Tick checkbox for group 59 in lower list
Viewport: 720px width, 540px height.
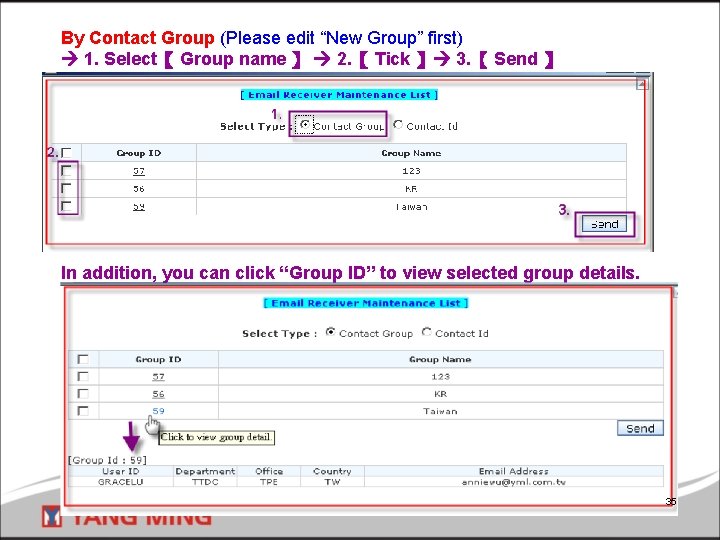tap(83, 411)
